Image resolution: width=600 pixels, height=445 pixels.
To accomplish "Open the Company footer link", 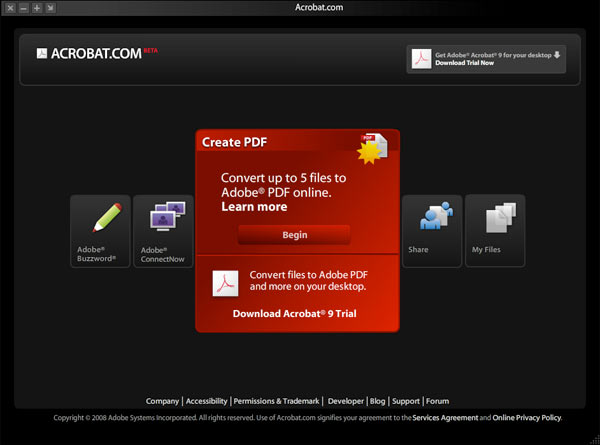I will coord(162,401).
